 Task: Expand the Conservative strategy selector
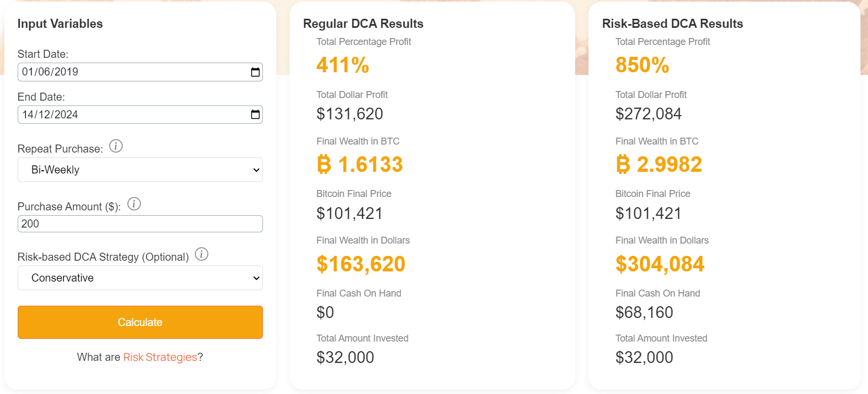pos(140,278)
